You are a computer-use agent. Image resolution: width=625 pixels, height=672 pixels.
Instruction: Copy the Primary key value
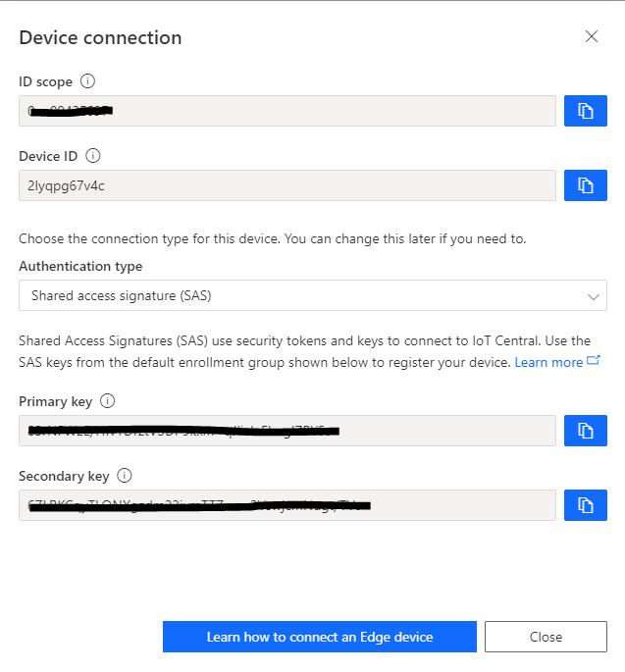586,431
